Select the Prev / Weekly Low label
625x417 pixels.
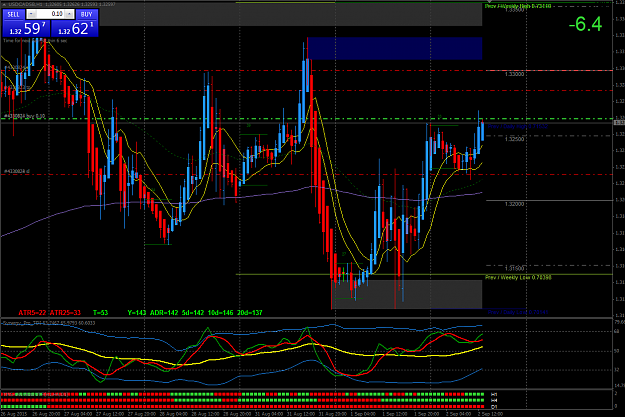pyautogui.click(x=518, y=277)
